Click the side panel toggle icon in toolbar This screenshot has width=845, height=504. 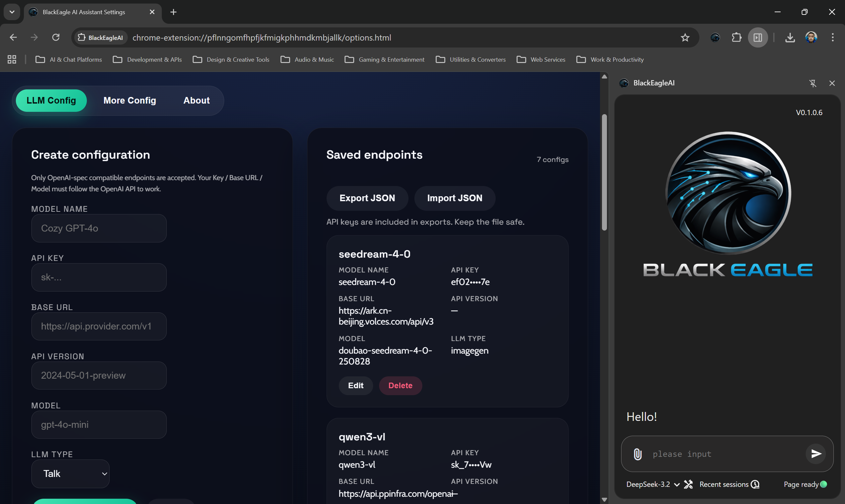[757, 37]
